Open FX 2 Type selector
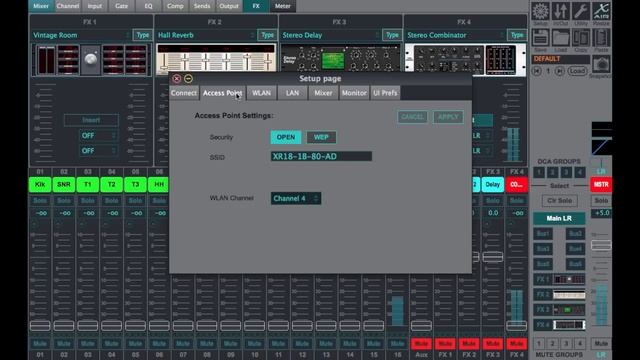Image resolution: width=640 pixels, height=360 pixels. coord(267,35)
